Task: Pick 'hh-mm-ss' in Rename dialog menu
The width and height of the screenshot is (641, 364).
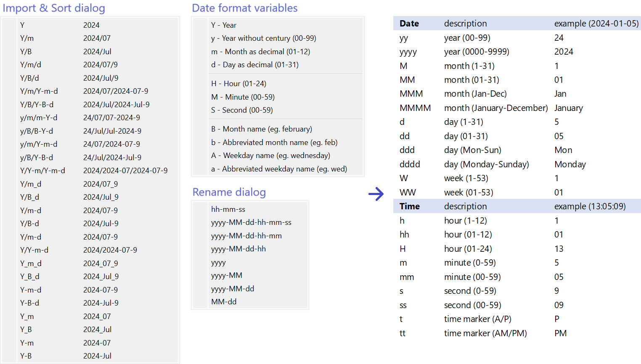Action: click(x=228, y=209)
